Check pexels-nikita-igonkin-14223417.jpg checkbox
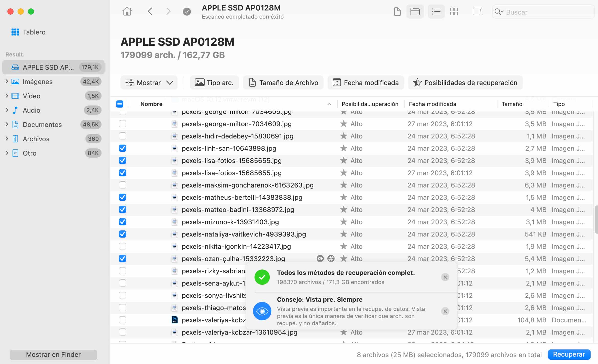598x364 pixels. [123, 246]
